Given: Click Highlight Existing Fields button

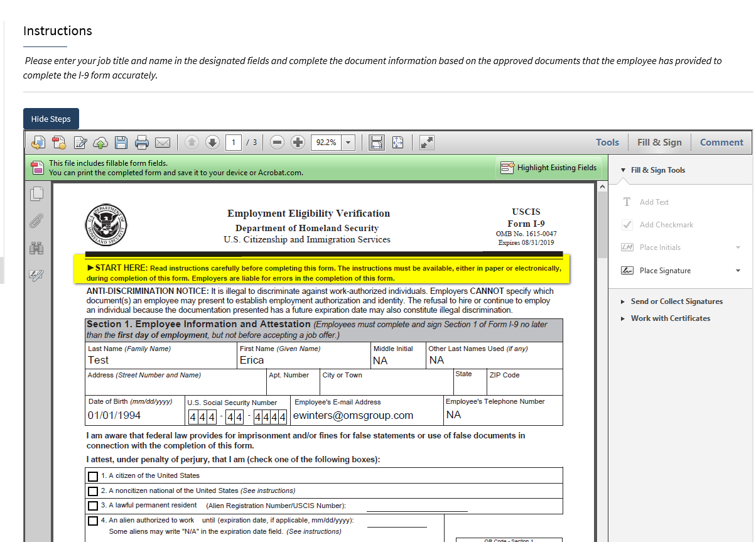Looking at the screenshot, I should tap(549, 168).
